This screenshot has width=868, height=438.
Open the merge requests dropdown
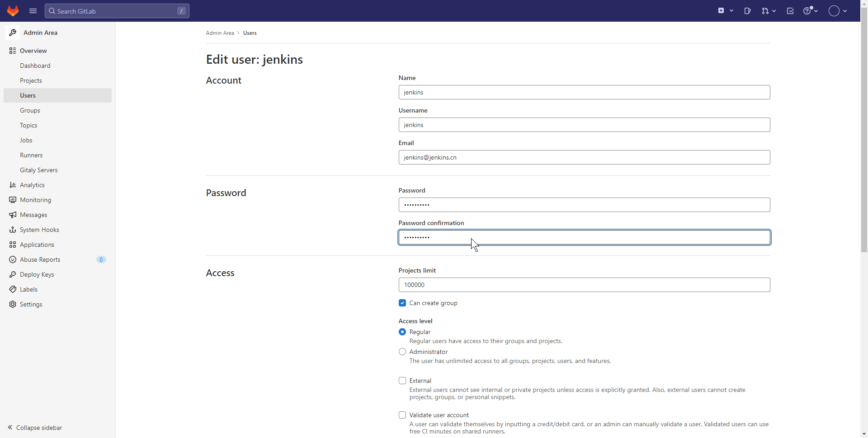(x=769, y=11)
